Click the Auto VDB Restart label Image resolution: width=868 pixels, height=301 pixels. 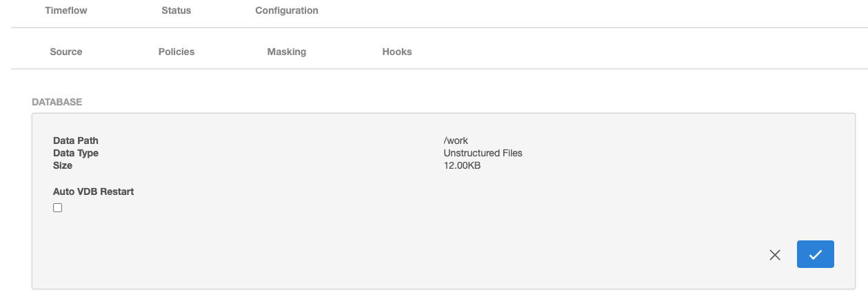(93, 191)
